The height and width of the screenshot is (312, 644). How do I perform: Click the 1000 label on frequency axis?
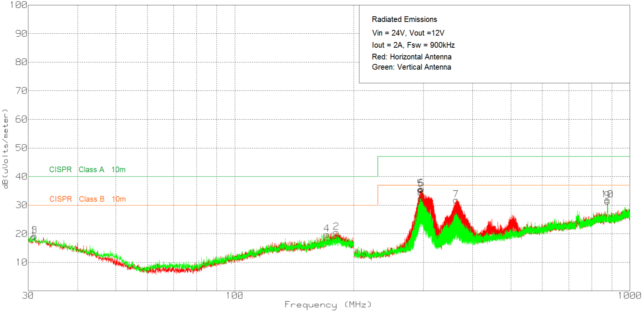coord(629,296)
